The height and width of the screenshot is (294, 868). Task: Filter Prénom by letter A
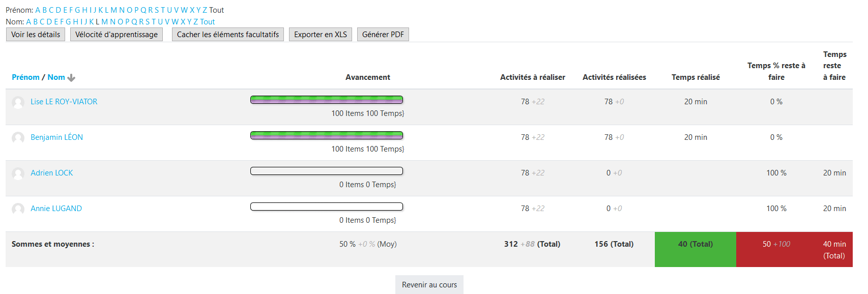coord(38,10)
